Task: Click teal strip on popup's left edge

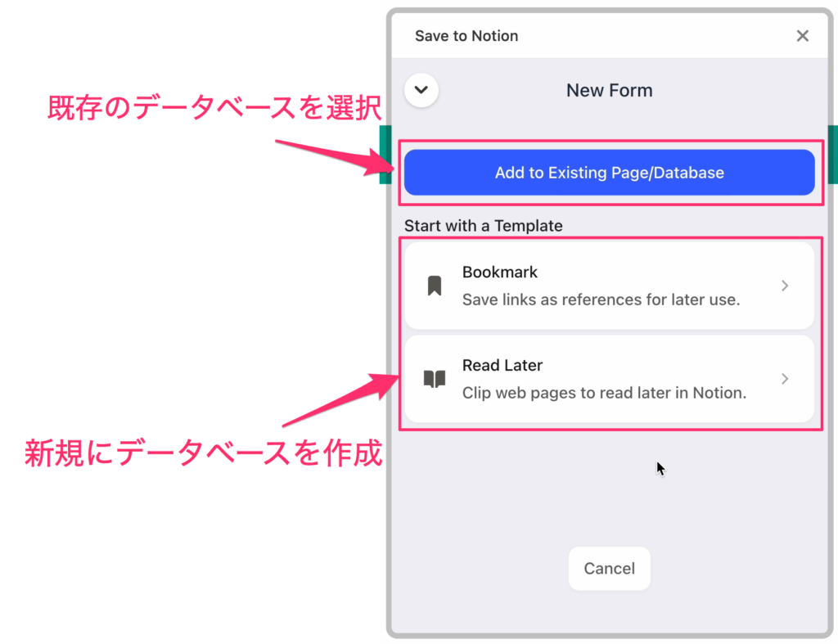Action: [x=385, y=155]
